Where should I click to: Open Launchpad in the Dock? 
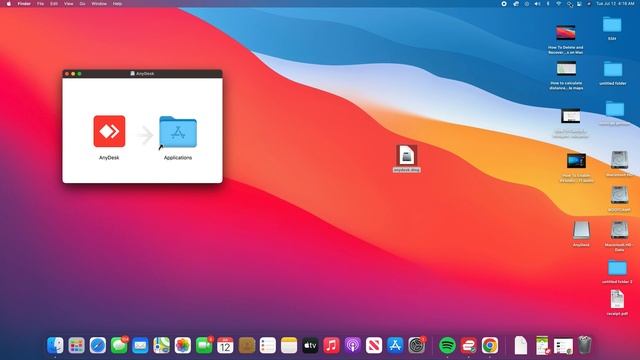[76, 346]
